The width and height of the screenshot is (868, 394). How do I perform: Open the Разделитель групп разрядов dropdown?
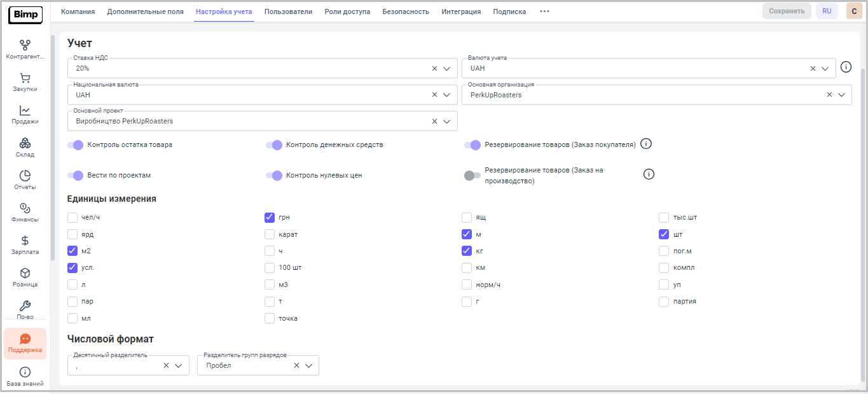pos(309,366)
